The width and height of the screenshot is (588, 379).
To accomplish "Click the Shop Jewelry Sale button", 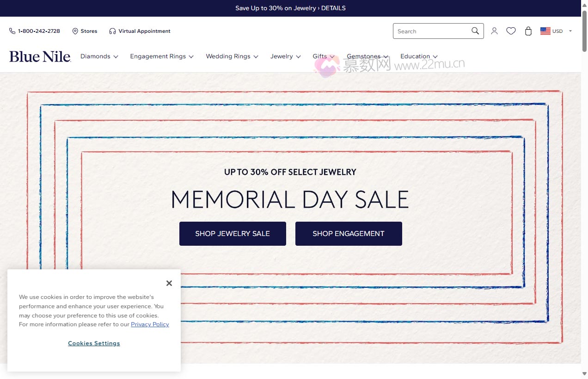I will pos(233,234).
